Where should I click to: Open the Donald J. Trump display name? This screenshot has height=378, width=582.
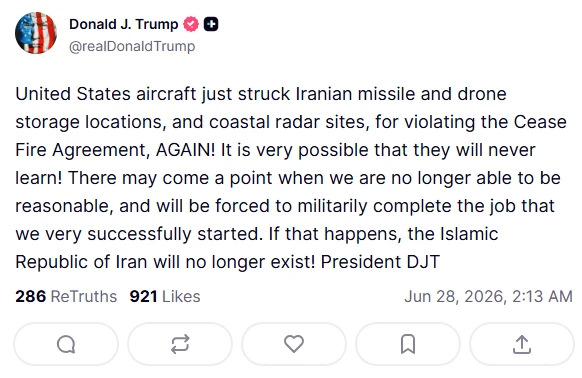124,24
